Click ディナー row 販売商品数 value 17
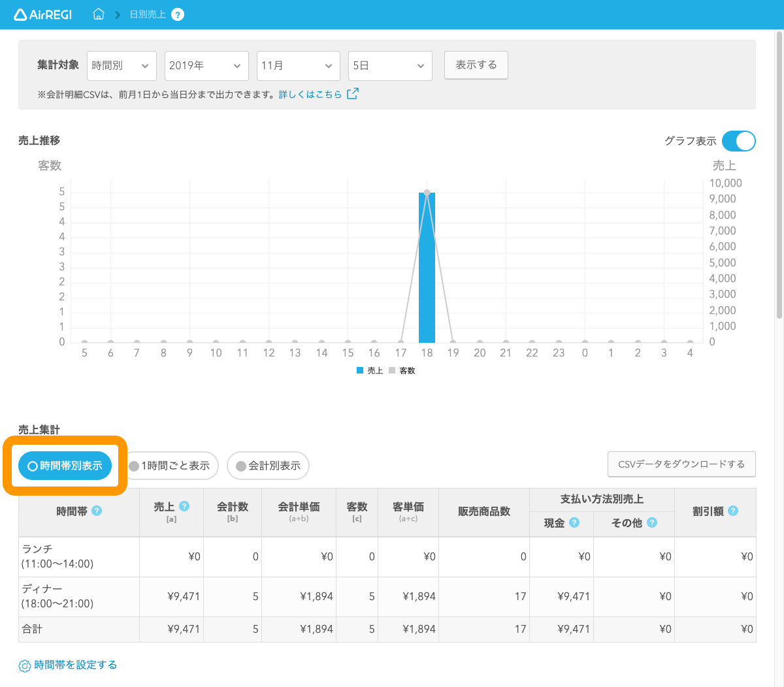The height and width of the screenshot is (687, 784). pos(520,596)
